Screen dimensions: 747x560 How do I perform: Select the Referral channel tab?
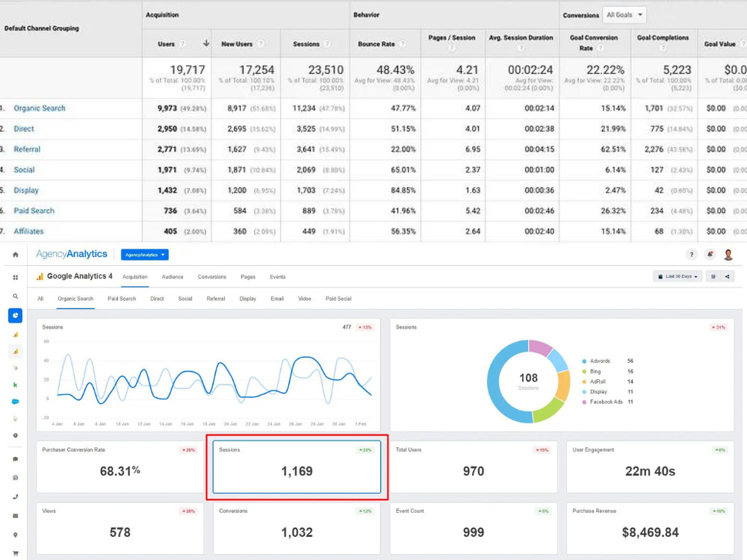pyautogui.click(x=216, y=299)
